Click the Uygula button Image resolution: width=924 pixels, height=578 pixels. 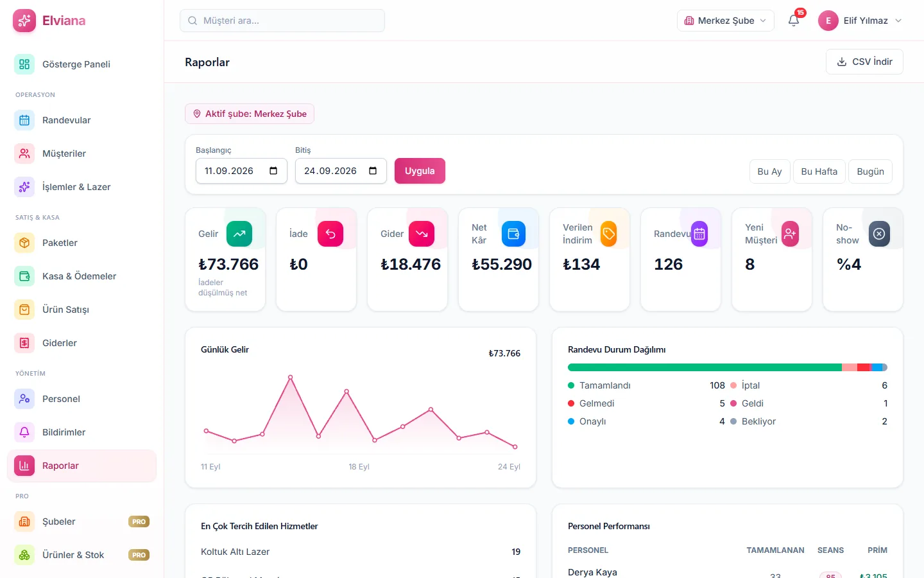tap(420, 171)
